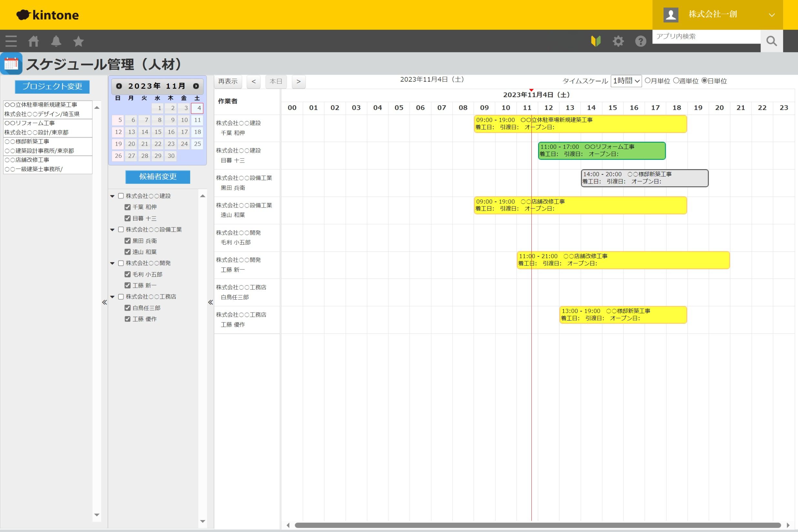Click the 候補者変更 button
Viewport: 798px width, 532px height.
click(158, 177)
